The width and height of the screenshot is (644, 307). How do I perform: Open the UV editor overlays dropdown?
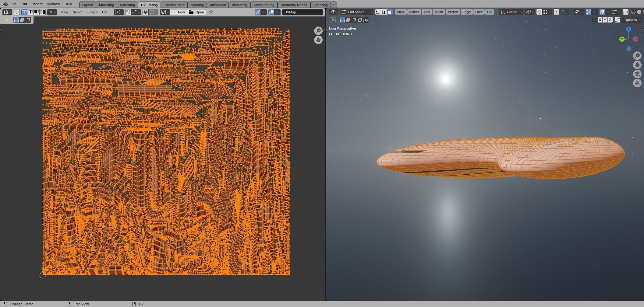(x=278, y=12)
